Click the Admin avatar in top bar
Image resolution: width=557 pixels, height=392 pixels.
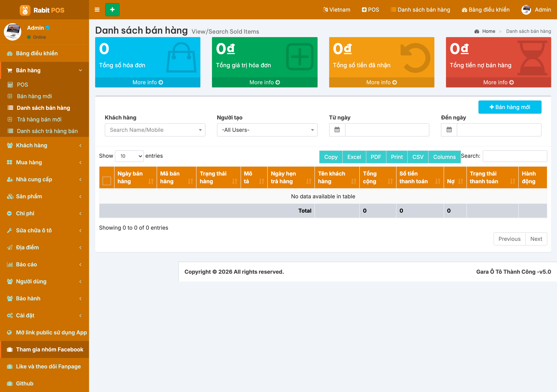[526, 10]
